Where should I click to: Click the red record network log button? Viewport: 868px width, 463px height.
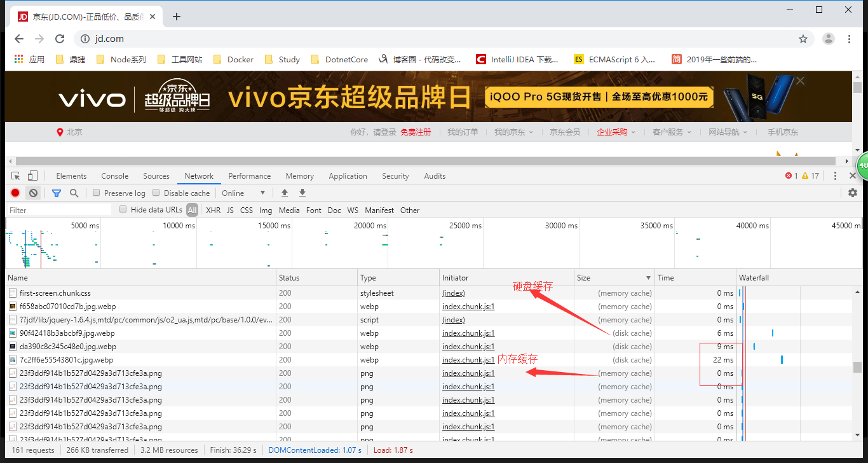tap(15, 193)
